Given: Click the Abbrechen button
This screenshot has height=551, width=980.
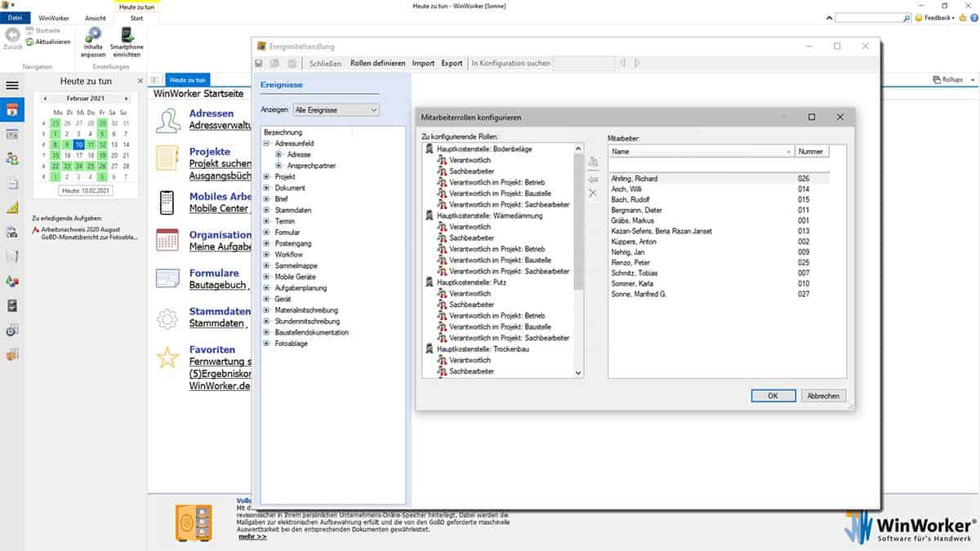Looking at the screenshot, I should coord(823,395).
